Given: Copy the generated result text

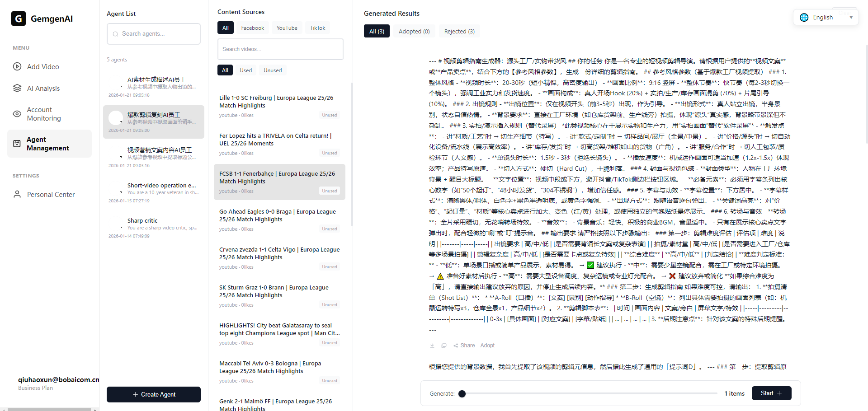Looking at the screenshot, I should [444, 345].
